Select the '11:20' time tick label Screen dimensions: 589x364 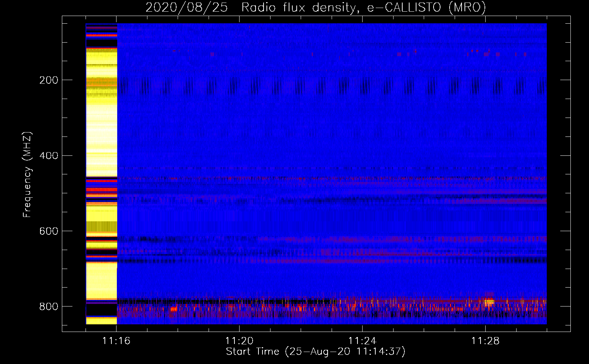(240, 341)
